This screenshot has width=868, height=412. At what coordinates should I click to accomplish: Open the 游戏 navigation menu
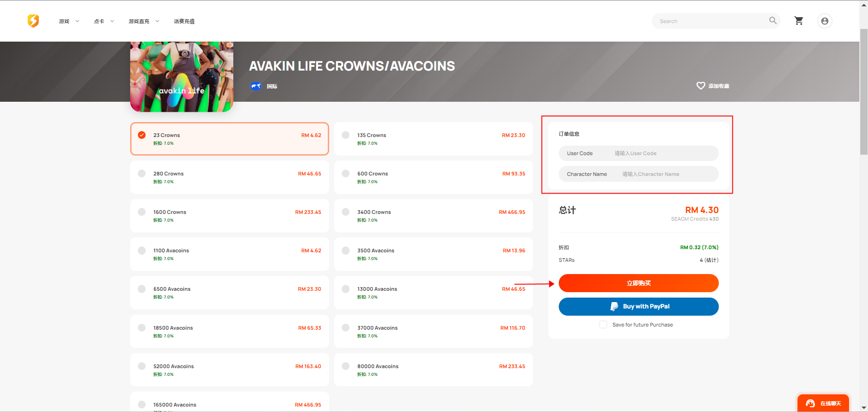[64, 21]
